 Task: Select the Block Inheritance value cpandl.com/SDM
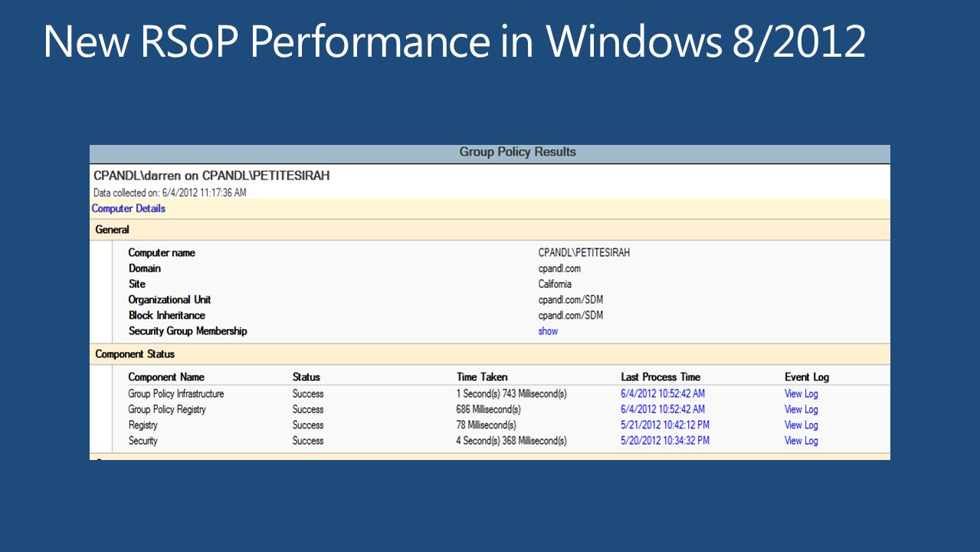click(x=571, y=315)
